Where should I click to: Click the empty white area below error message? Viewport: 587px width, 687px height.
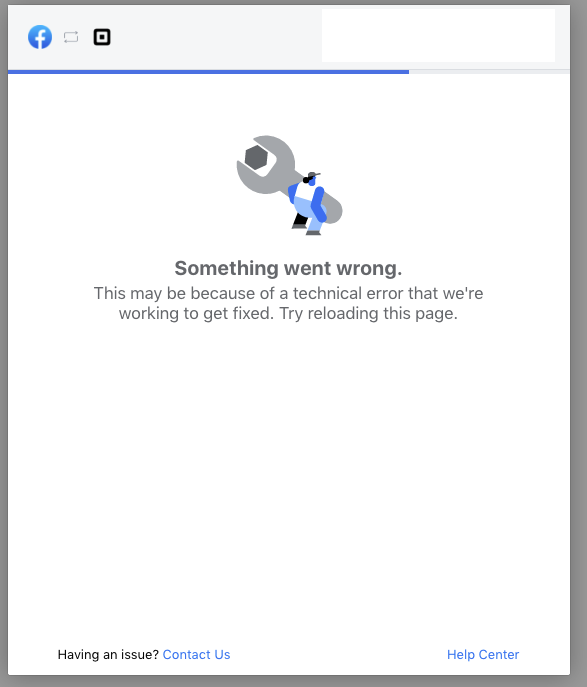[x=288, y=473]
